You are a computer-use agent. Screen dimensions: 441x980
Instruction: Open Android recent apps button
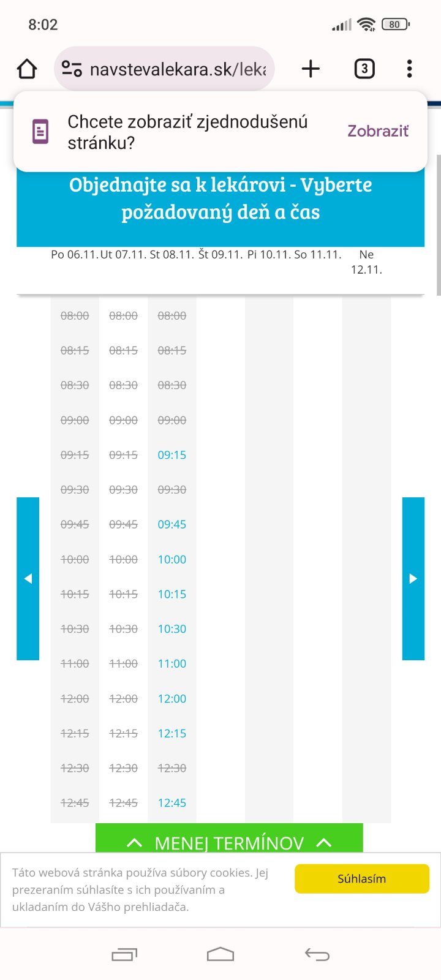124,954
